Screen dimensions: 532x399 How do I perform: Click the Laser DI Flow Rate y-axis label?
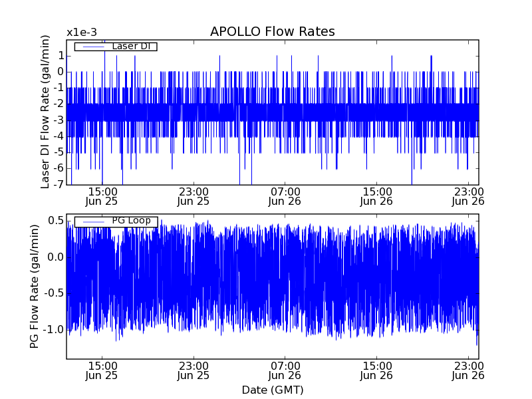(45, 112)
